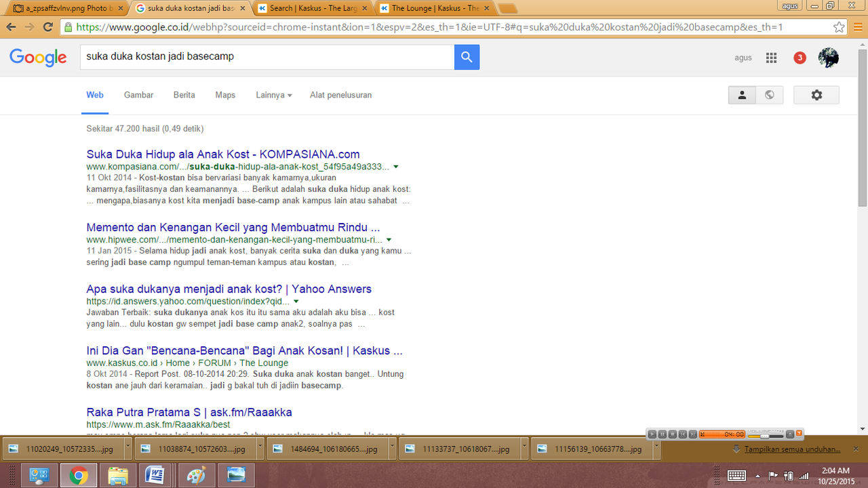Open options for download 11156139_10663778 jpg
868x488 pixels.
coord(657,449)
